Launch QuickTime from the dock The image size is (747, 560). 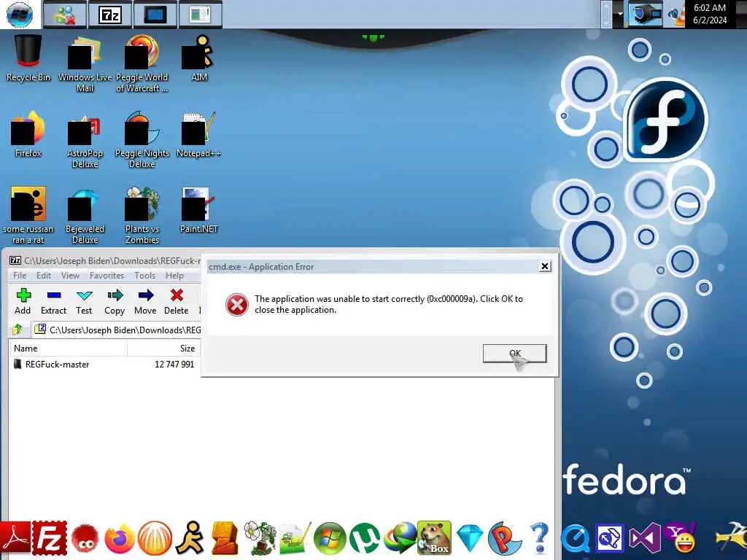[x=576, y=540]
